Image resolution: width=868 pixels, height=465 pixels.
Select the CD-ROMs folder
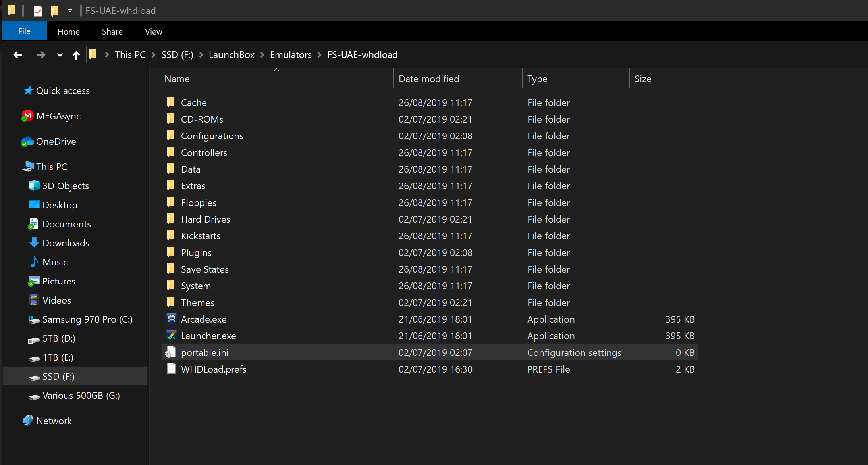point(202,119)
